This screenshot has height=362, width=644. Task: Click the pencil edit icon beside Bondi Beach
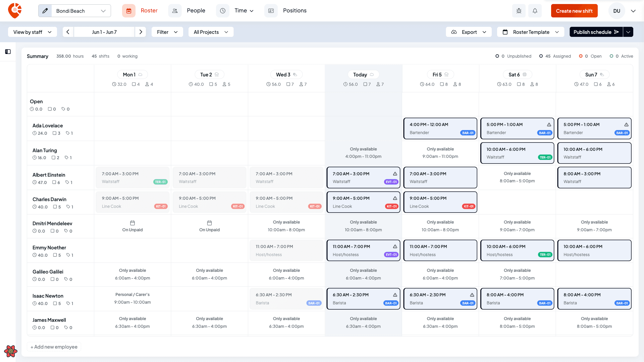[x=45, y=11]
